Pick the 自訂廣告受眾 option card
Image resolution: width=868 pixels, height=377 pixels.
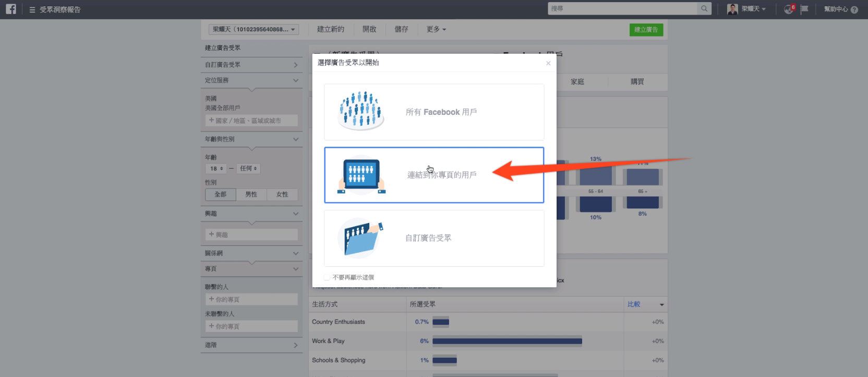tap(434, 238)
